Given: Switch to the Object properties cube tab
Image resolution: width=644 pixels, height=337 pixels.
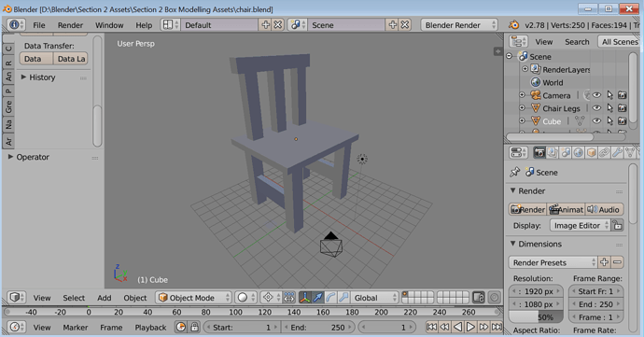Looking at the screenshot, I should 592,153.
